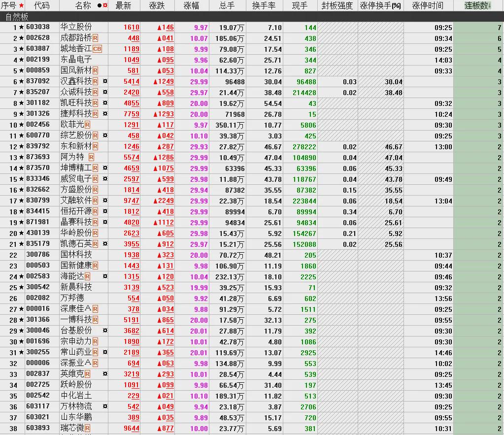Click the sun marker icon in 台基股份 row
This screenshot has width=504, height=435.
pyautogui.click(x=105, y=331)
